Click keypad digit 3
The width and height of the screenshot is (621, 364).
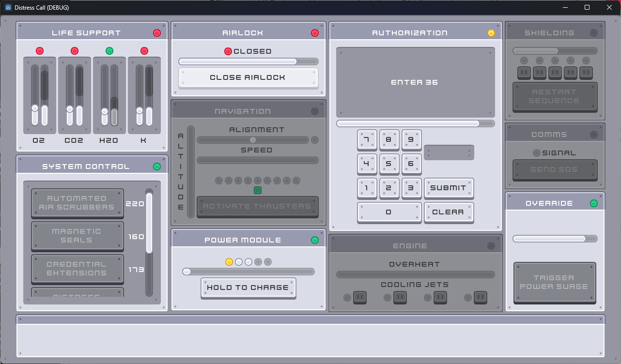(x=411, y=188)
